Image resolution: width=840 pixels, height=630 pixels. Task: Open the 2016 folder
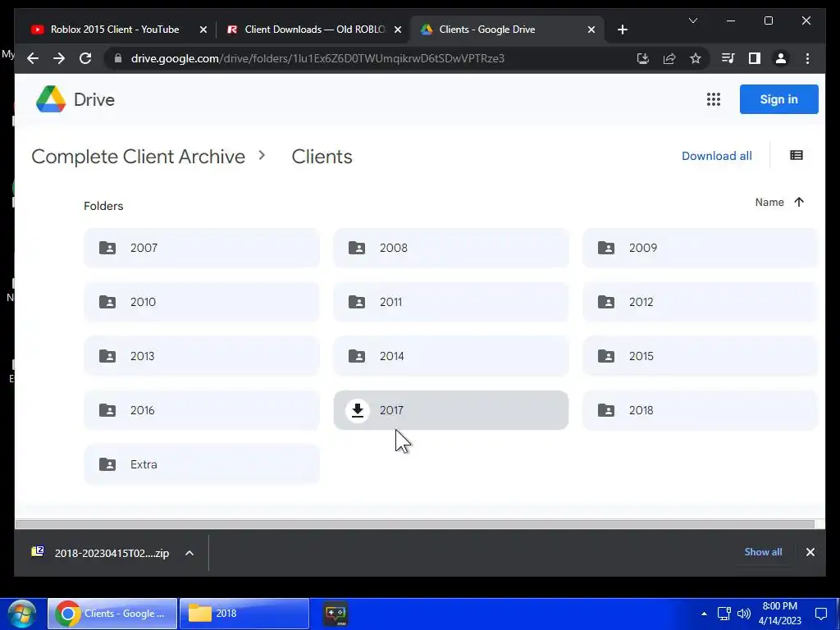202,410
